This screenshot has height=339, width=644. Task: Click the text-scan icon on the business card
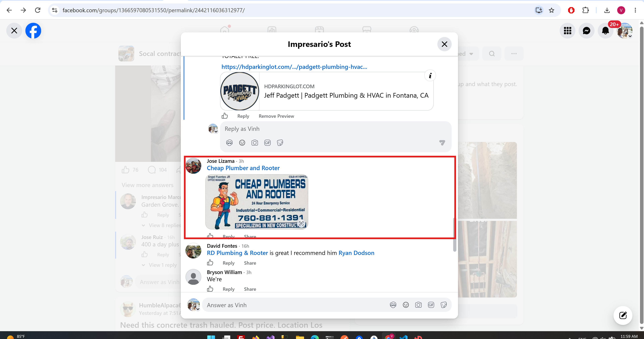(301, 223)
